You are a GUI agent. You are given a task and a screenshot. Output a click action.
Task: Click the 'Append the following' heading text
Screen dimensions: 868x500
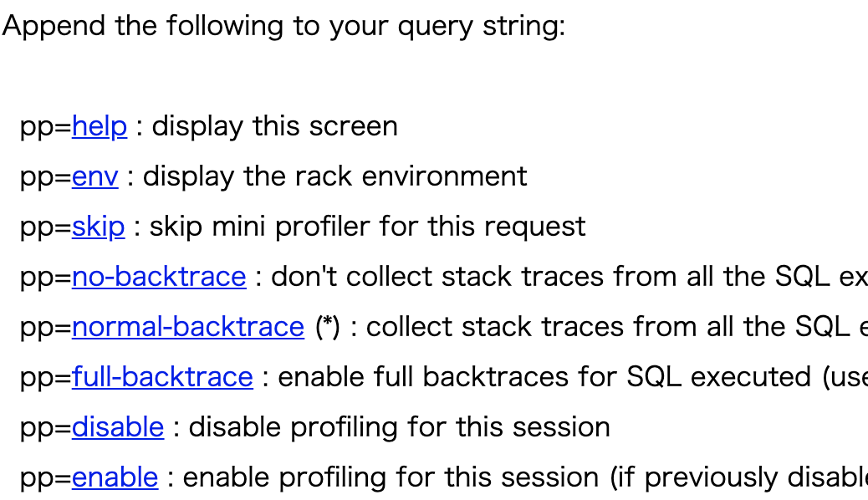pyautogui.click(x=283, y=26)
